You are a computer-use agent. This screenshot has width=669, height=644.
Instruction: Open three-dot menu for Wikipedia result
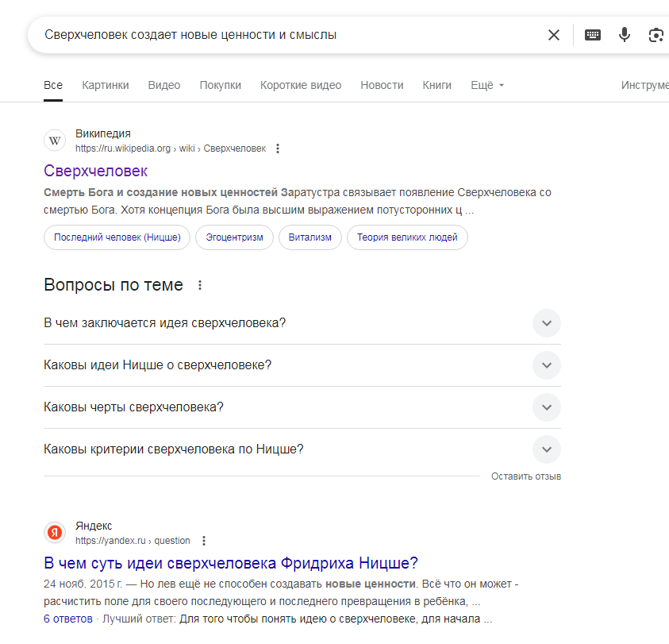[x=278, y=148]
